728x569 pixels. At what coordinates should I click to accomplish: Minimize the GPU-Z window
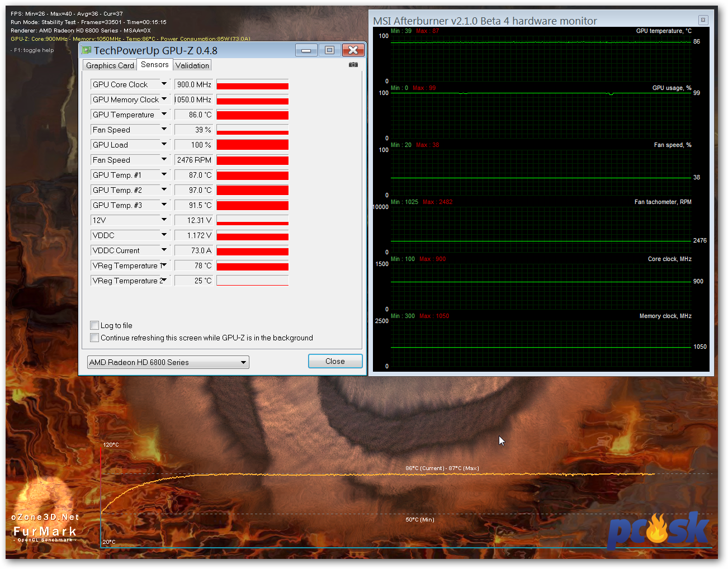(306, 50)
